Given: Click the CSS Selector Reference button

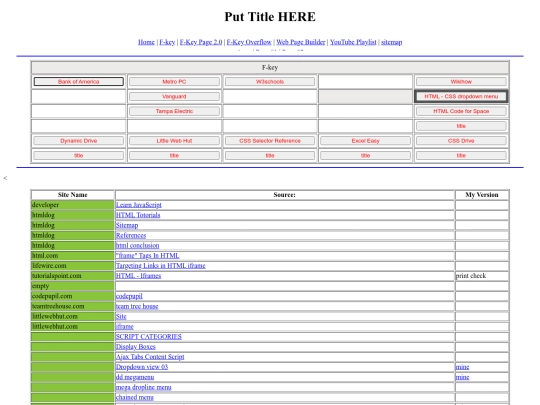Looking at the screenshot, I should click(x=270, y=141).
